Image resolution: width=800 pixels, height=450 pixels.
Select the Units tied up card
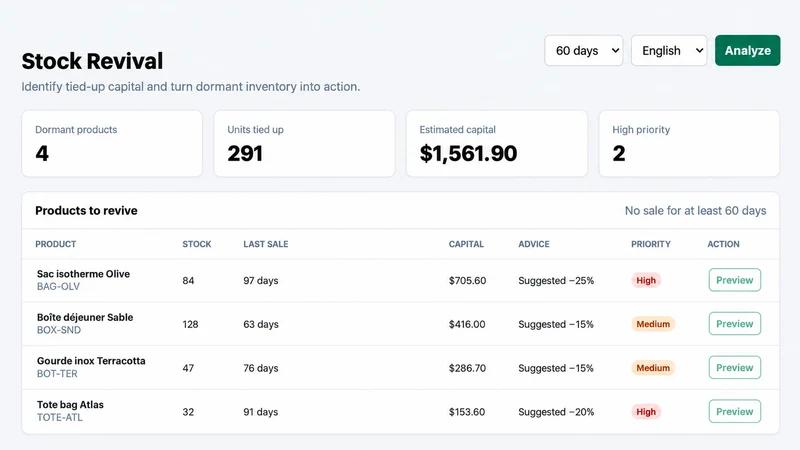[x=305, y=144]
